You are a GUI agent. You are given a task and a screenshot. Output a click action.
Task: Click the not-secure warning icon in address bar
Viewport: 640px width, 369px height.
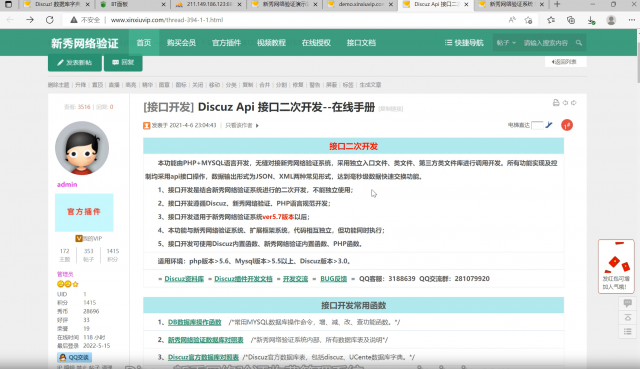pyautogui.click(x=73, y=20)
